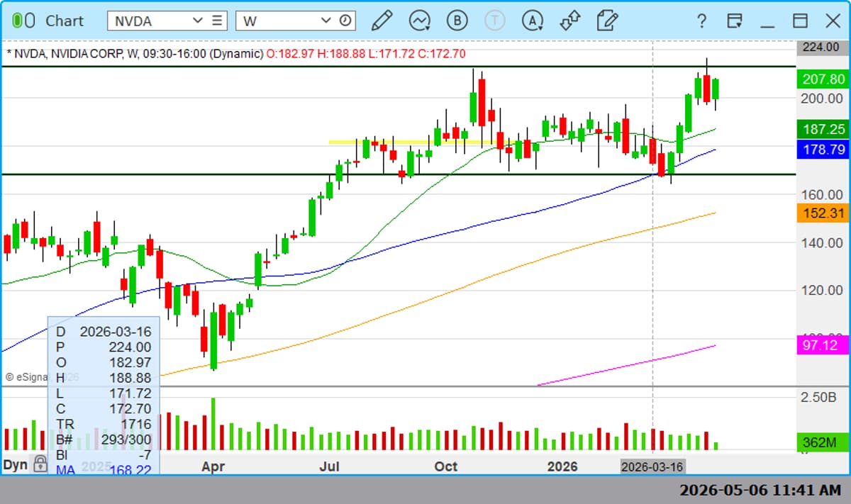Select the pencil drawing tools icon
Viewport: 851px width, 504px height.
point(382,21)
